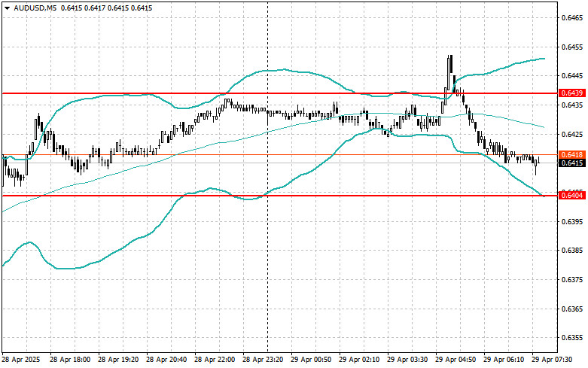Click the 28 Apr 22:00 time label
This screenshot has width=588, height=368.
pyautogui.click(x=215, y=360)
